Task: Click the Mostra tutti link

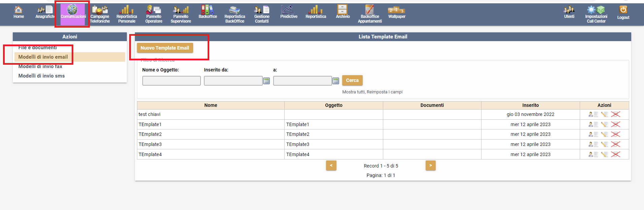Action: point(353,92)
